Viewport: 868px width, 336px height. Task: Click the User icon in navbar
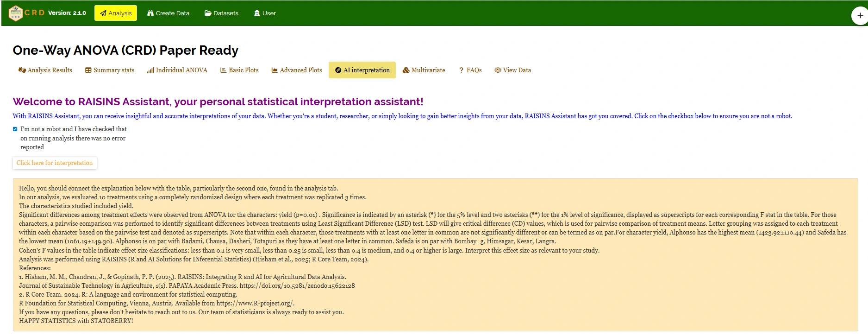click(257, 13)
